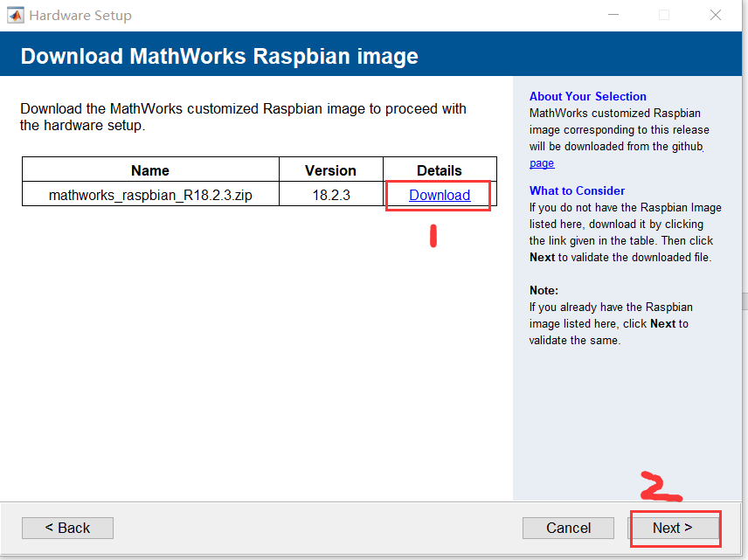Click the Details column header
Image resolution: width=748 pixels, height=560 pixels.
pos(440,170)
